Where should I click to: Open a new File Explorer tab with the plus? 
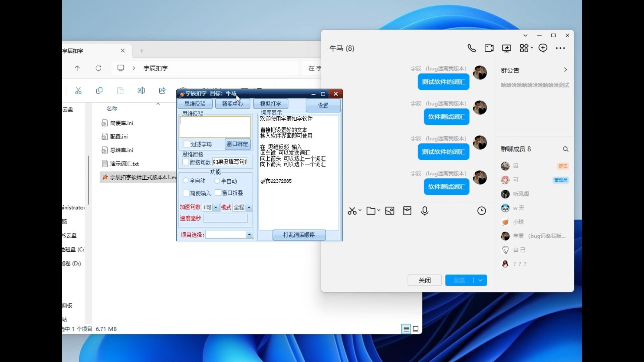pyautogui.click(x=142, y=51)
